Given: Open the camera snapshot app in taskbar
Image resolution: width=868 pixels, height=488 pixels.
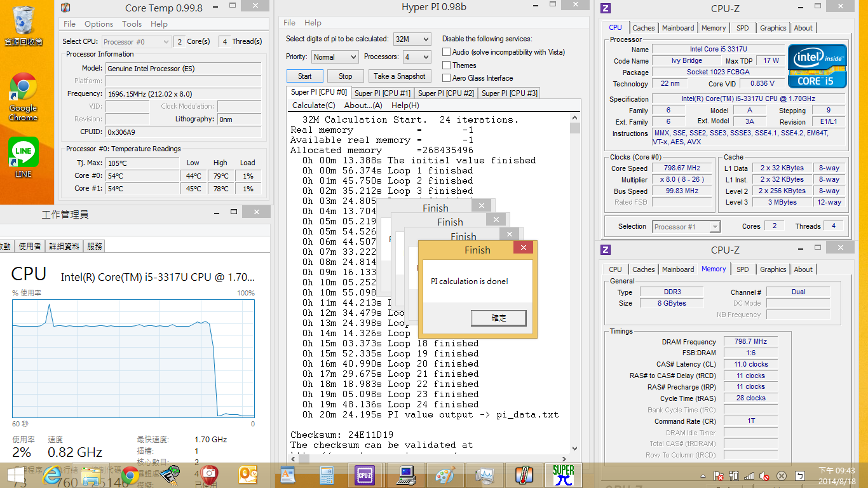Looking at the screenshot, I should (x=209, y=475).
